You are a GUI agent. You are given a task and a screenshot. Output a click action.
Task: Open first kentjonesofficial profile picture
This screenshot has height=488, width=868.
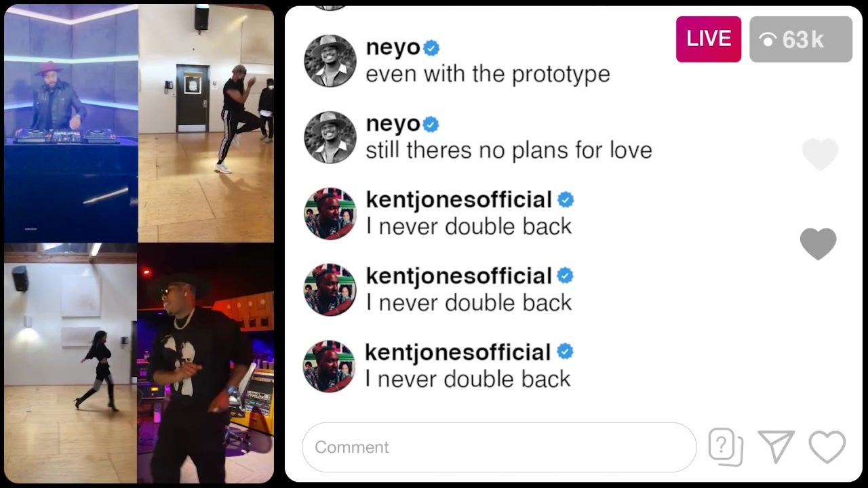pos(330,213)
